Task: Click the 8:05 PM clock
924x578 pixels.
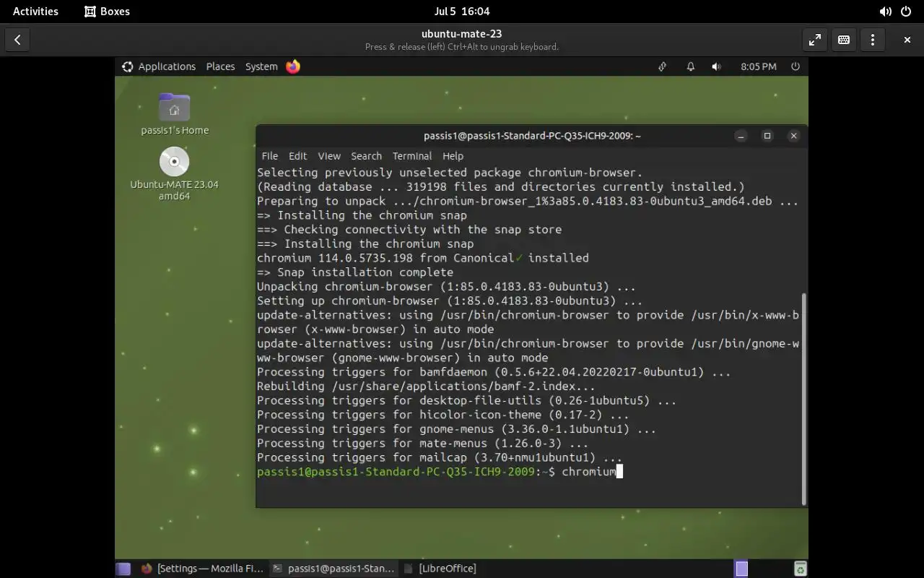Action: tap(759, 66)
